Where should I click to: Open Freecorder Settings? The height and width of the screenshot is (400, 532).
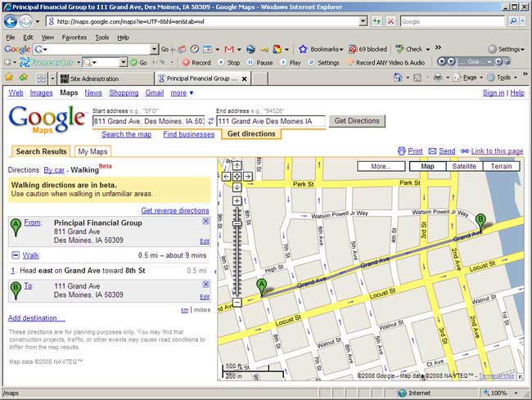323,63
